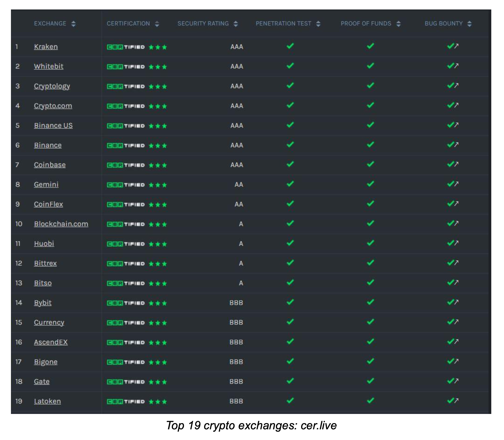Open the Cryptology exchange link
Image resolution: width=504 pixels, height=440 pixels.
52,86
